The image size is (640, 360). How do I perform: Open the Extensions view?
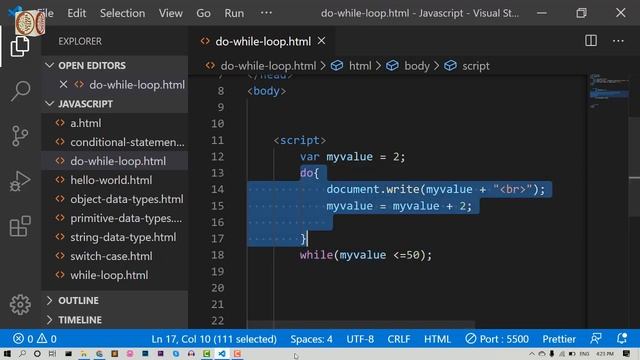20,226
